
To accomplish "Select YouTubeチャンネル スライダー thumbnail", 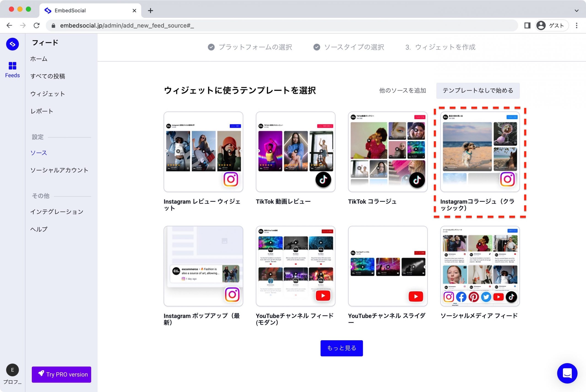I will coord(388,266).
